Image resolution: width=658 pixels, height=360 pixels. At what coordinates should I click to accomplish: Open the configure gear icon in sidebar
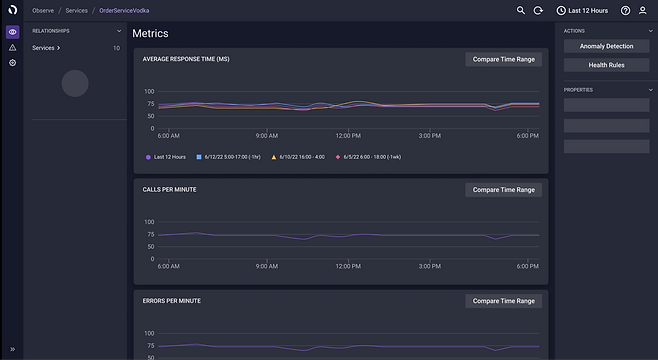(13, 63)
